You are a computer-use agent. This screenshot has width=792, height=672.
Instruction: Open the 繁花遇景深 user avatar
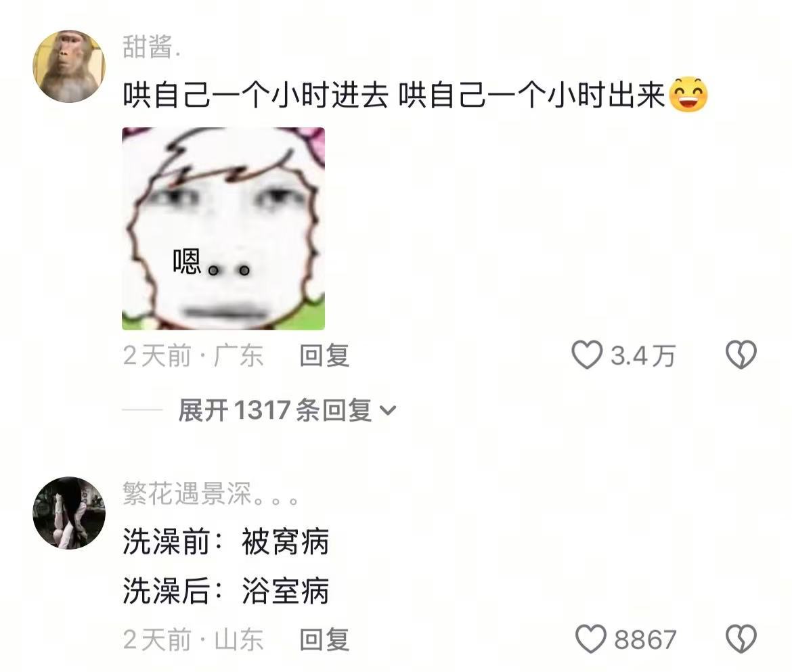[69, 512]
